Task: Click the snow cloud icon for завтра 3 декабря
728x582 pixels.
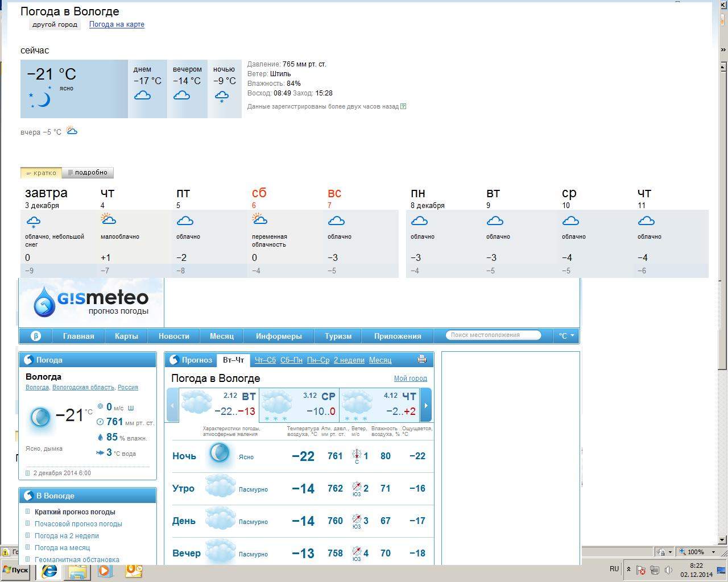Action: 34,222
